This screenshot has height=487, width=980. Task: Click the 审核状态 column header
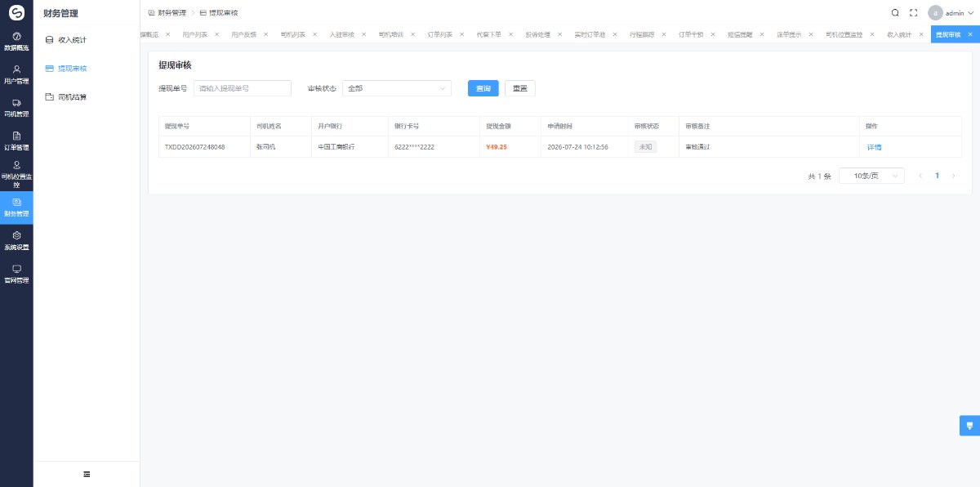tap(646, 127)
